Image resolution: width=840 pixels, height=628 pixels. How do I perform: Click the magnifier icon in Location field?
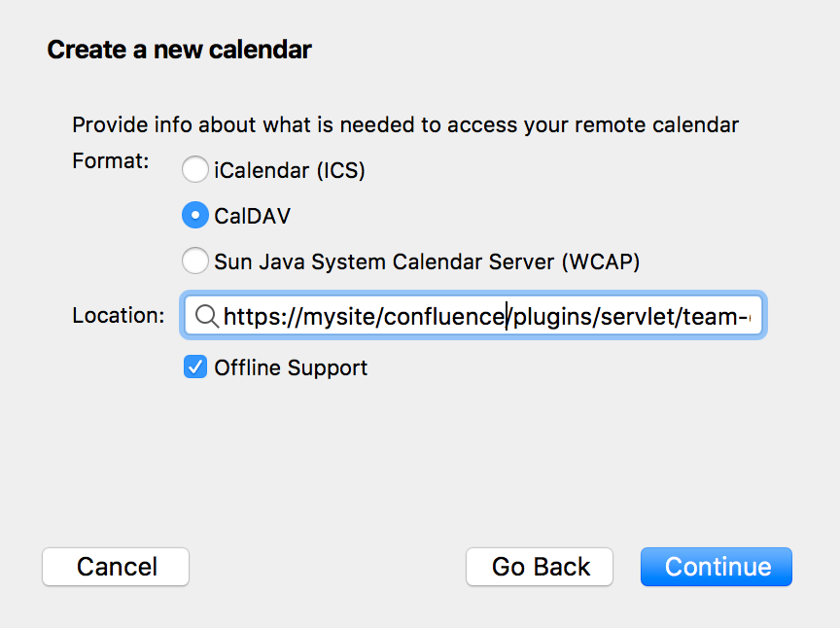207,316
